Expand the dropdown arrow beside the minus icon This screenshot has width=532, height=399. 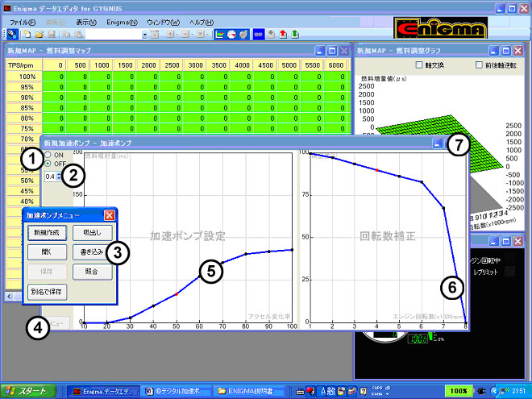coord(192,35)
